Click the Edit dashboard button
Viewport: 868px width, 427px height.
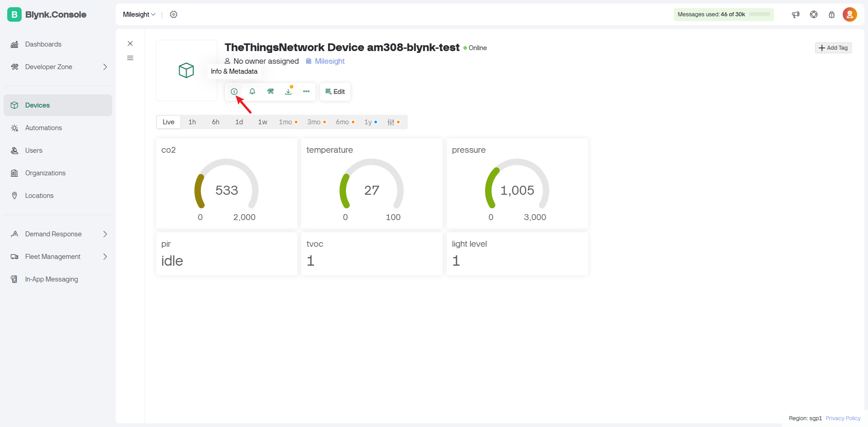pos(335,91)
